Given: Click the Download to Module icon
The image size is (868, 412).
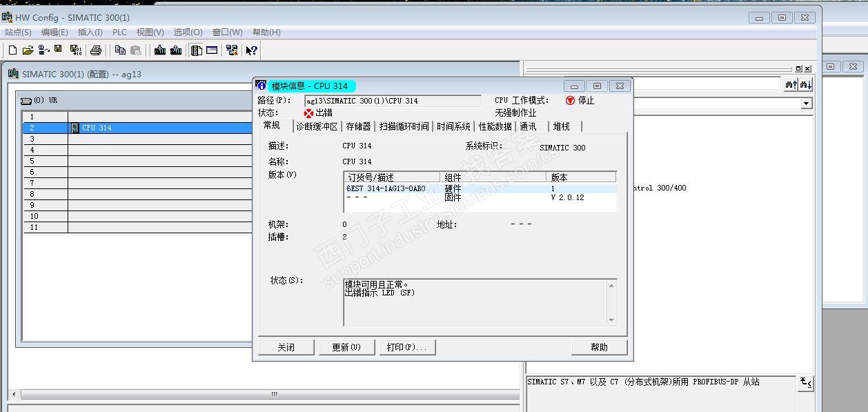Looking at the screenshot, I should pos(160,50).
